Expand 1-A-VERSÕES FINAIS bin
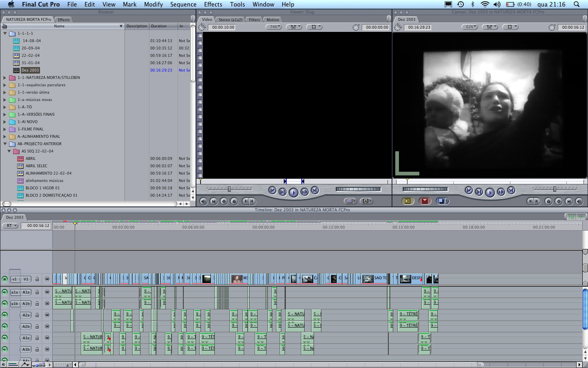Viewport: 588px width, 368px height. (5, 114)
